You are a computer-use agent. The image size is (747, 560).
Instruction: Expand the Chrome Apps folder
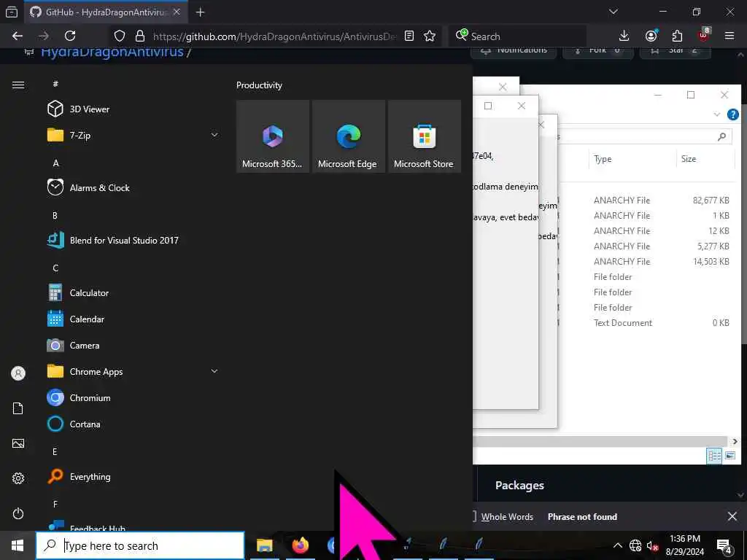214,371
